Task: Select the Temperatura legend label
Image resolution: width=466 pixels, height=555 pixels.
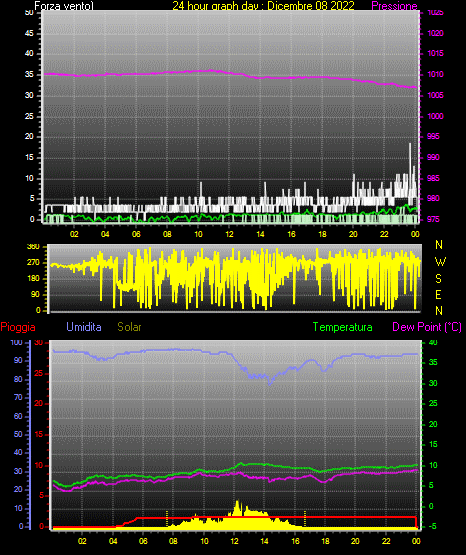Action: 342,327
